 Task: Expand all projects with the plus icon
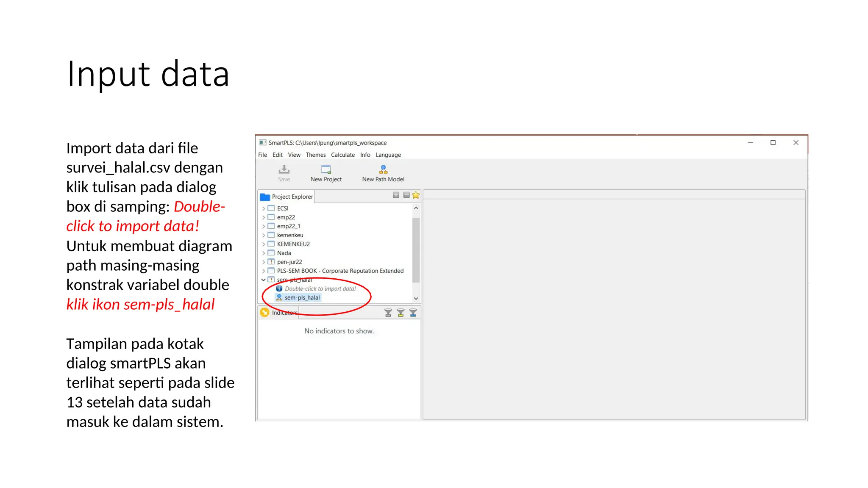pyautogui.click(x=396, y=195)
